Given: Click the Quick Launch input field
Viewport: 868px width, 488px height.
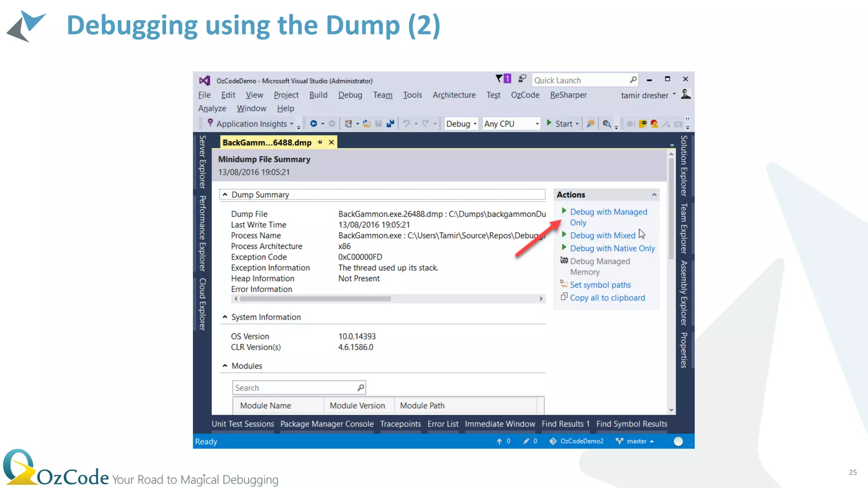Looking at the screenshot, I should point(585,80).
